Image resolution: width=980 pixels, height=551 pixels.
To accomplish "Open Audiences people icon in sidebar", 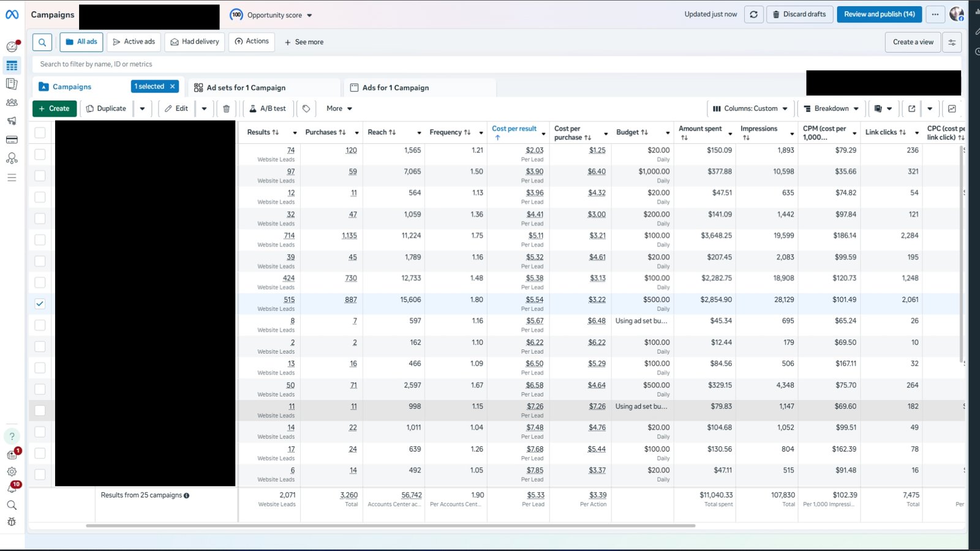I will click(12, 103).
